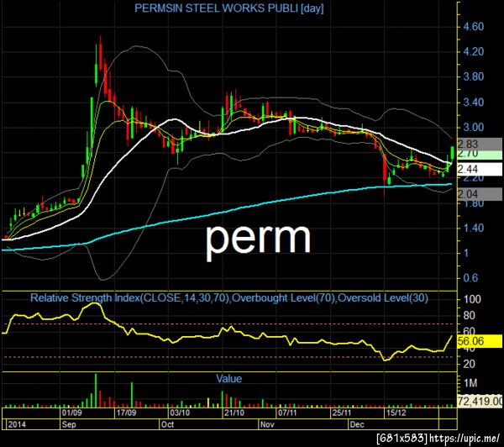Image resolution: width=504 pixels, height=447 pixels.
Task: Click the 15/12 date marker
Action: click(396, 413)
